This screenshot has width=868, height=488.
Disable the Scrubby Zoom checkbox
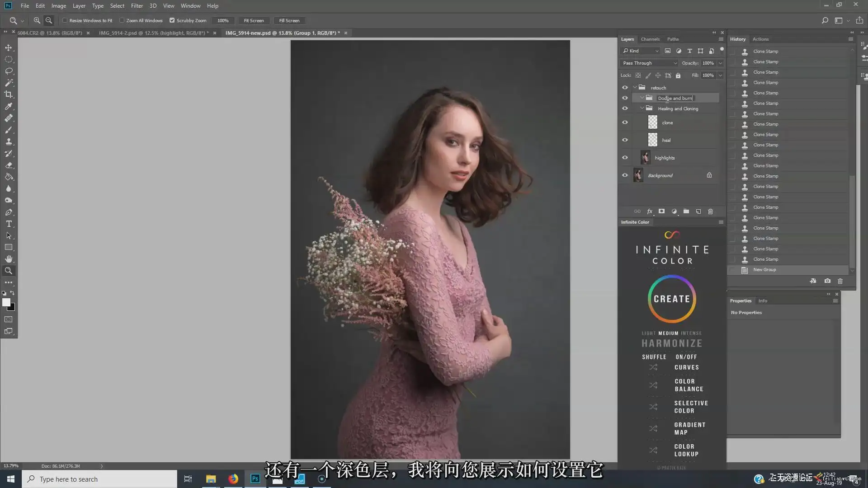(x=172, y=20)
